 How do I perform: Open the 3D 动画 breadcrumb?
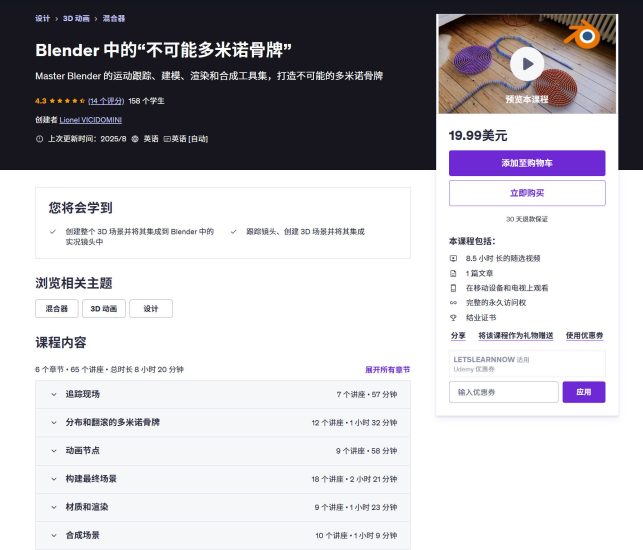point(76,18)
